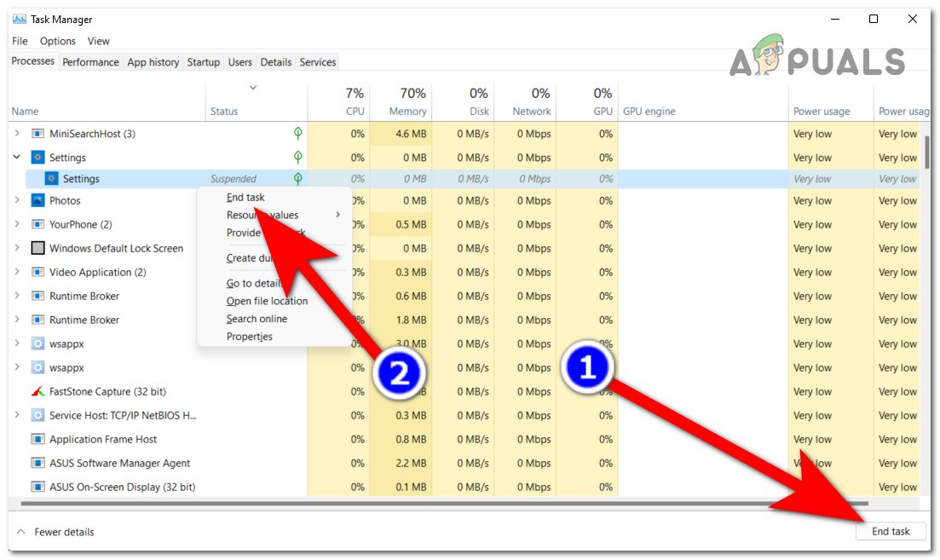This screenshot has height=560, width=940.
Task: Expand the Windows Default Lock Screen group
Action: pyautogui.click(x=17, y=248)
